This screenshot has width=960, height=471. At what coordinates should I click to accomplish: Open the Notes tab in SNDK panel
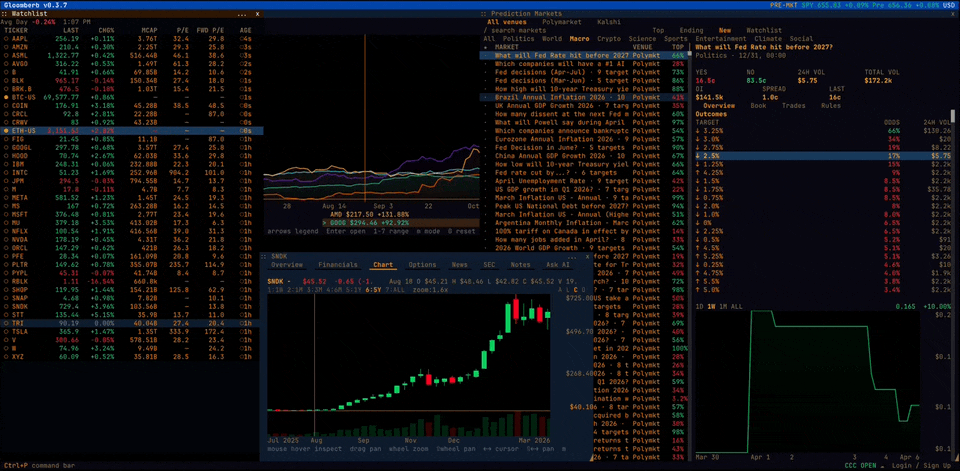point(520,265)
